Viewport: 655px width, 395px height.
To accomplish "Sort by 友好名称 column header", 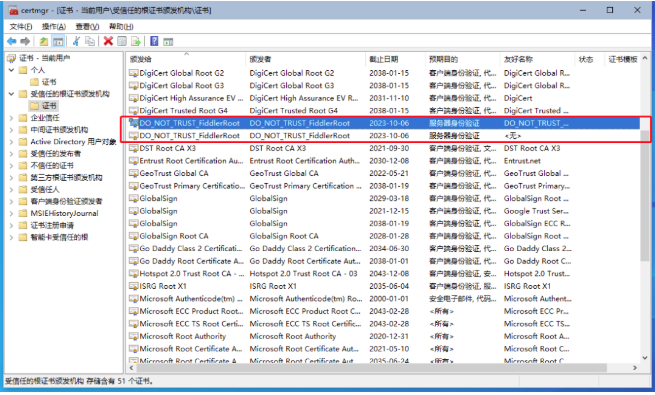I will [x=537, y=59].
